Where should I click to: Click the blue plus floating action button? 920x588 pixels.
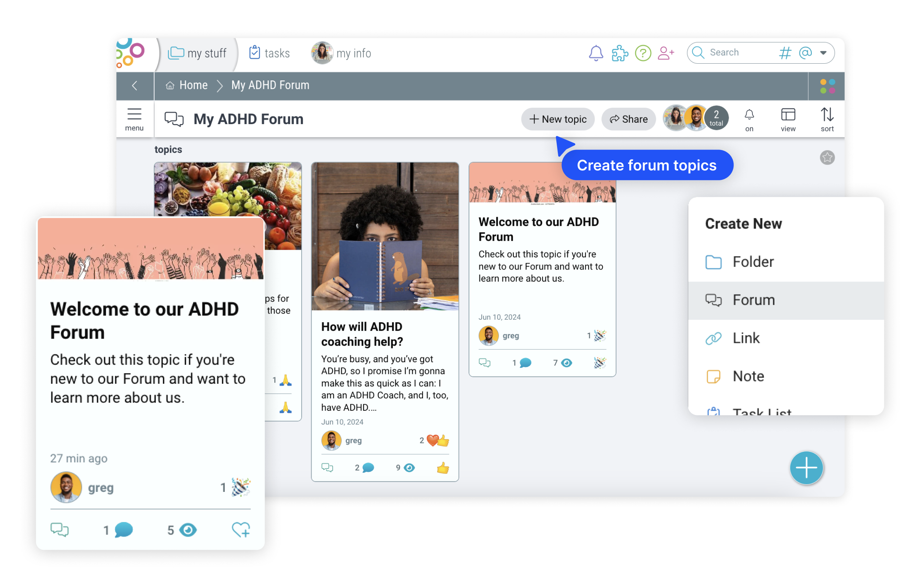point(806,467)
